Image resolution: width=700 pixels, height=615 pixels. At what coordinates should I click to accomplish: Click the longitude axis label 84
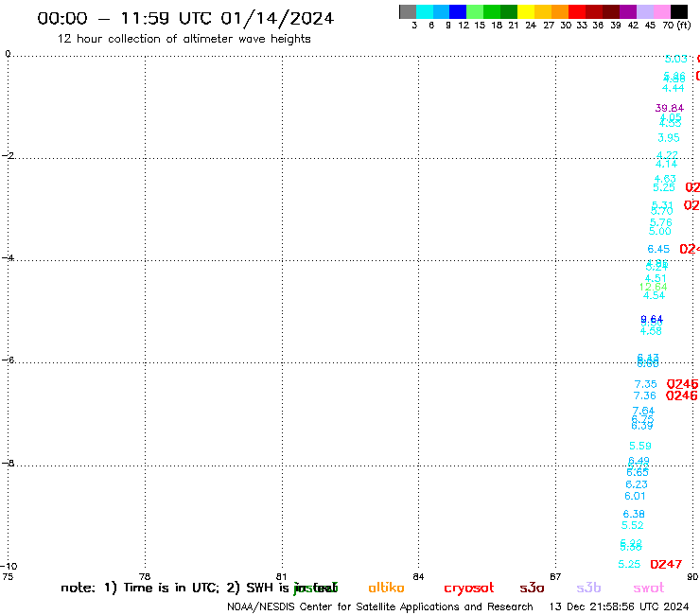click(x=418, y=576)
